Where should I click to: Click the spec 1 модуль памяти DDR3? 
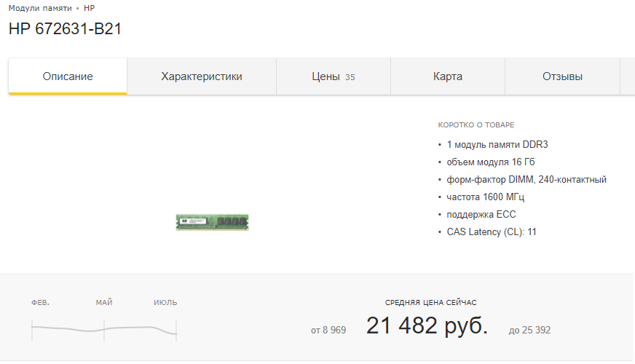(497, 145)
